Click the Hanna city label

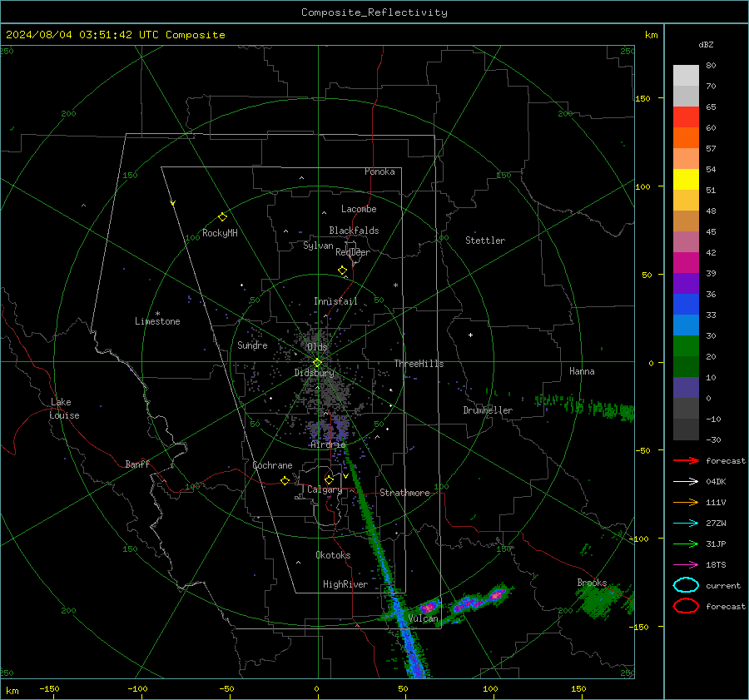tap(582, 371)
